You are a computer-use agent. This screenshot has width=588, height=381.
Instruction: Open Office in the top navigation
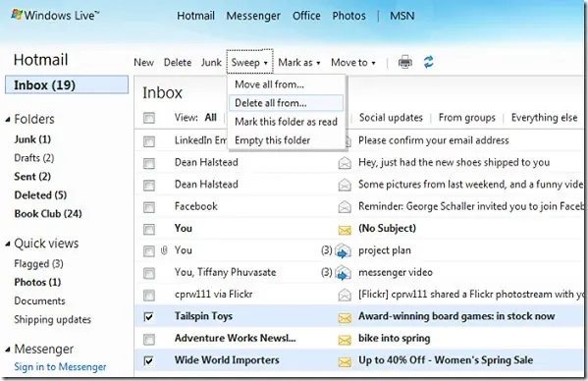point(306,16)
